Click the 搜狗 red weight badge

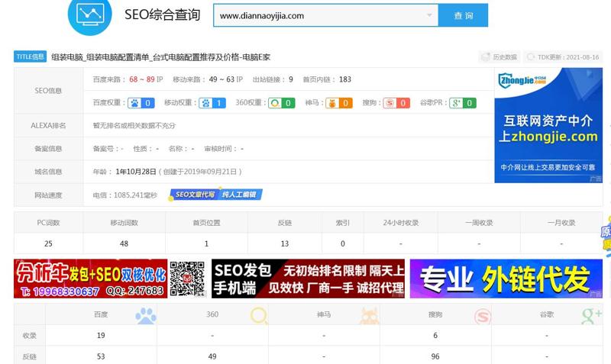pyautogui.click(x=396, y=103)
